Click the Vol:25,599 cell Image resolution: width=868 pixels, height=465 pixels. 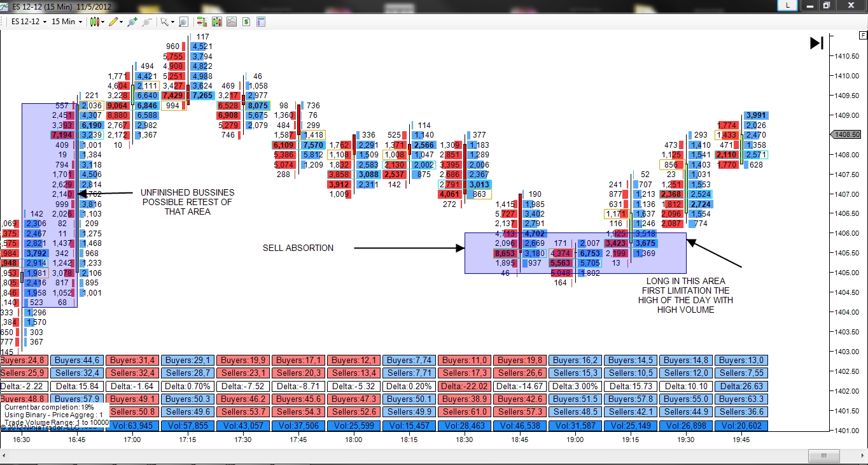353,426
